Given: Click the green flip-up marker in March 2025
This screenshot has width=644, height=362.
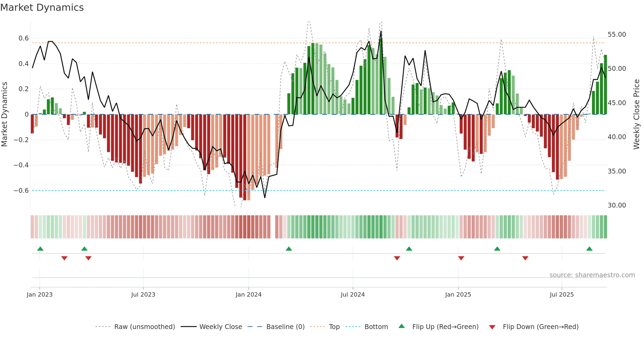Looking at the screenshot, I should [x=497, y=249].
